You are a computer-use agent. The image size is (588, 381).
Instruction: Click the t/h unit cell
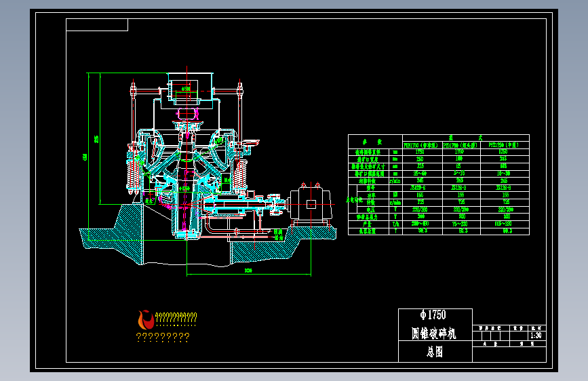[395, 224]
